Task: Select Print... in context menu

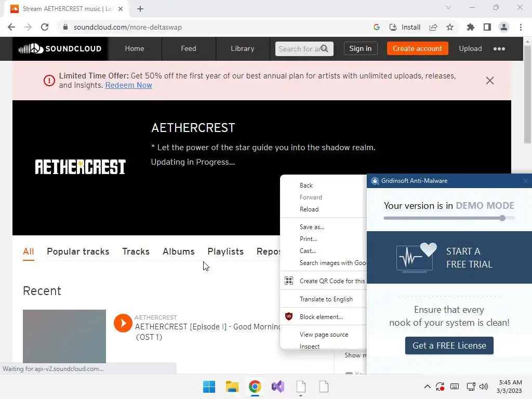Action: click(323, 239)
